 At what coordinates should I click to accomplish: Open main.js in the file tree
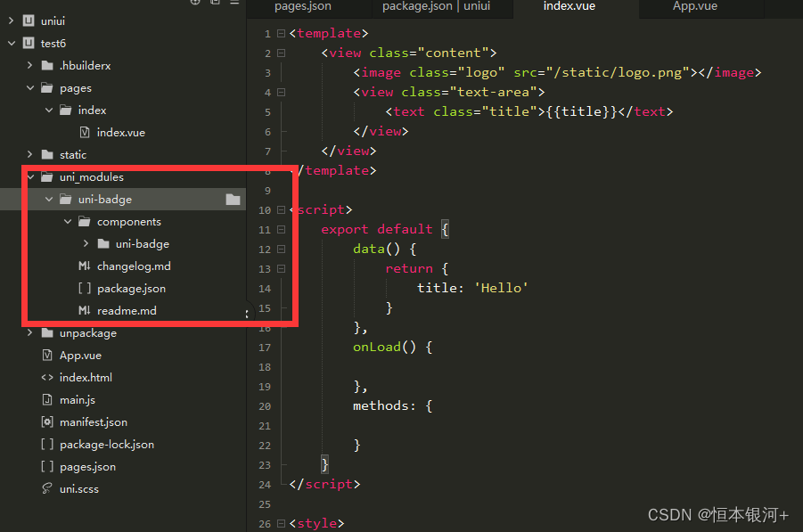(x=78, y=400)
